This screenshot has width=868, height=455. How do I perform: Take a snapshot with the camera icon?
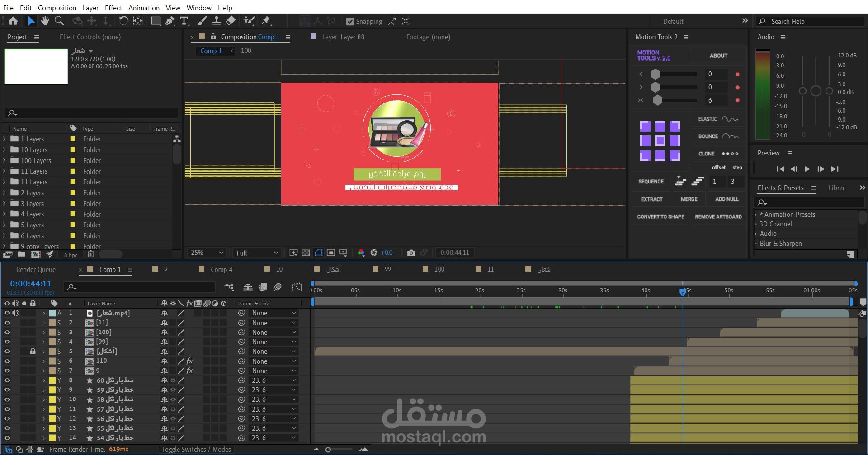pos(411,253)
